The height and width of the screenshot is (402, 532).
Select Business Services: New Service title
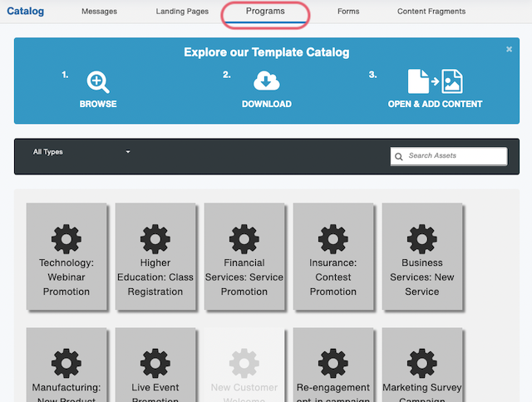click(421, 277)
